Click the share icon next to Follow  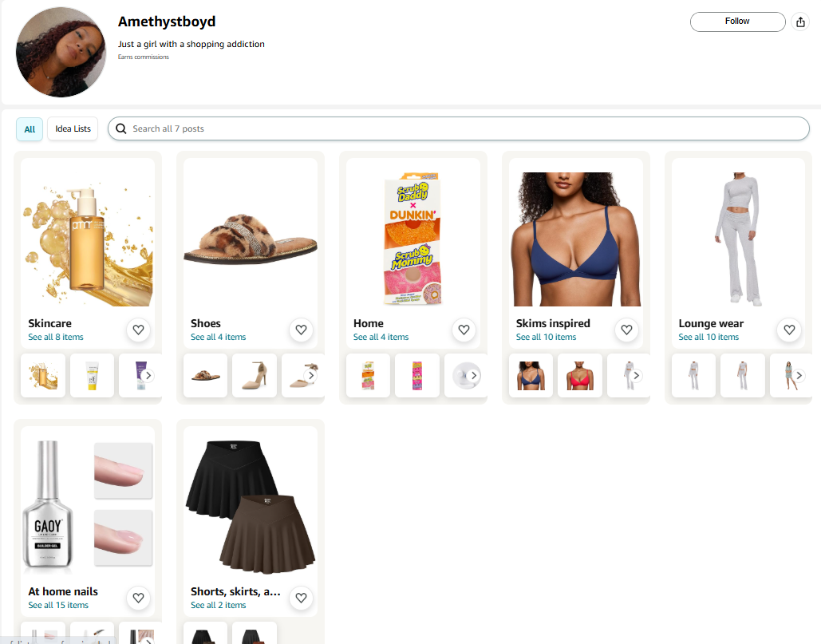click(x=800, y=22)
